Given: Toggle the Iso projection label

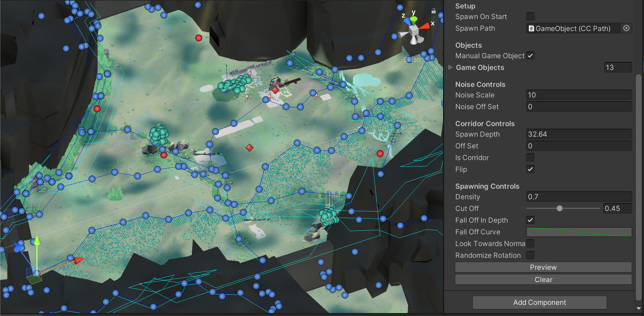Looking at the screenshot, I should [412, 59].
